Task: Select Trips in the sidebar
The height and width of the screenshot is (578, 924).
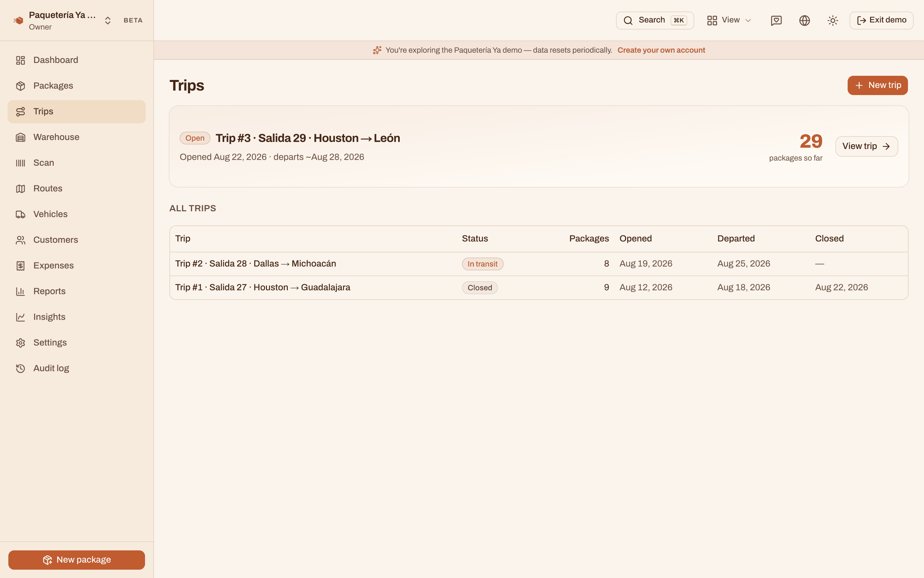Action: pos(76,112)
